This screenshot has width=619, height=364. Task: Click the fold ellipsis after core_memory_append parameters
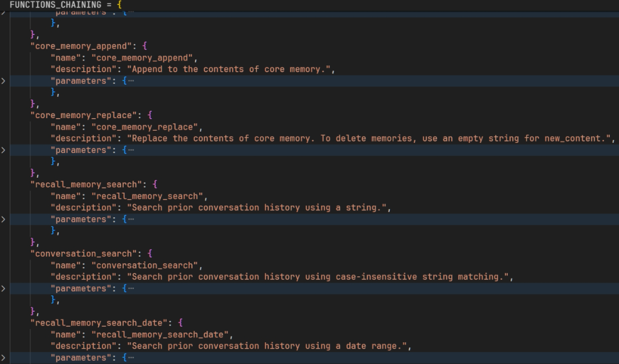131,81
